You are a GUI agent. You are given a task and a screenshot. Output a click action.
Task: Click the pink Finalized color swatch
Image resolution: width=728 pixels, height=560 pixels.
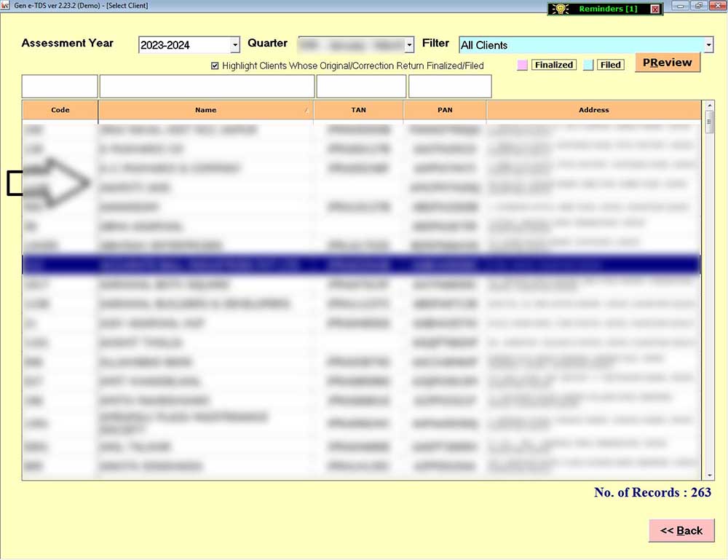521,65
